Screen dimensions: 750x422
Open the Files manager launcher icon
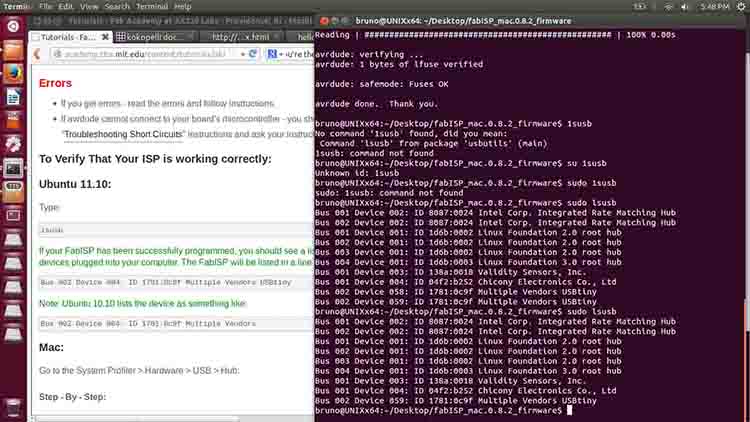(13, 50)
